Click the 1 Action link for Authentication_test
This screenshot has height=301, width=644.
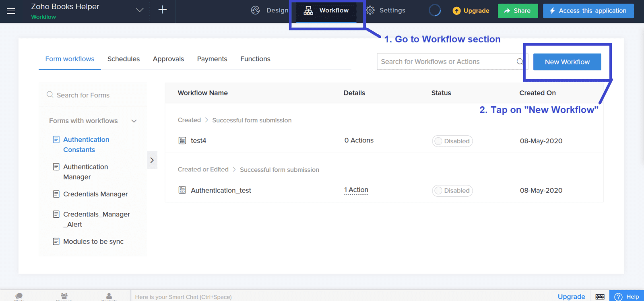point(356,190)
